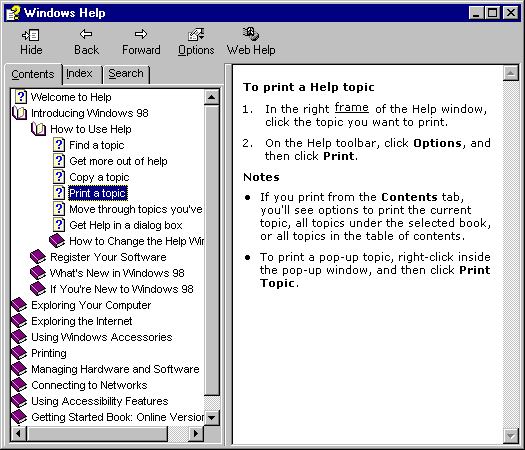
Task: Click the Copy a topic page icon
Action: tap(59, 177)
